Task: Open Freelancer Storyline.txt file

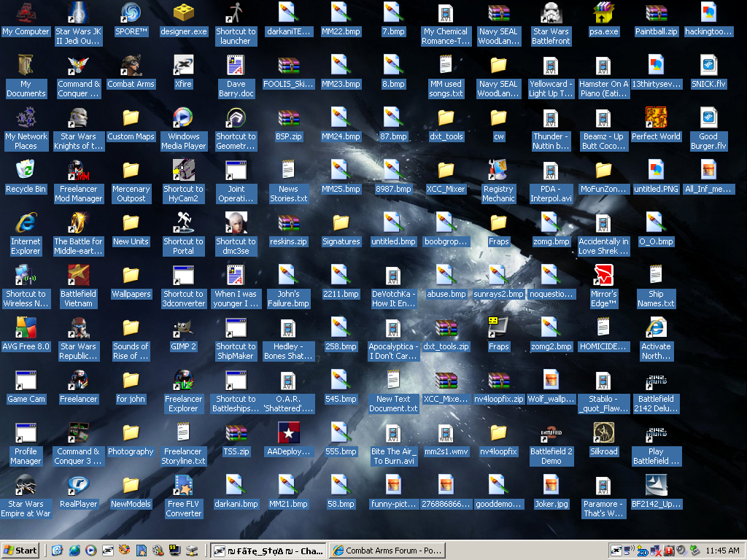Action: 183,445
